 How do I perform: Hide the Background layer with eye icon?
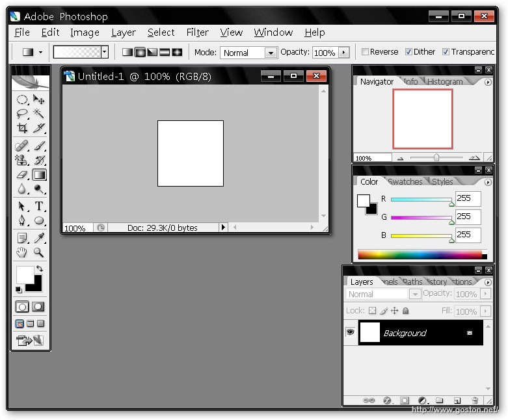point(350,332)
